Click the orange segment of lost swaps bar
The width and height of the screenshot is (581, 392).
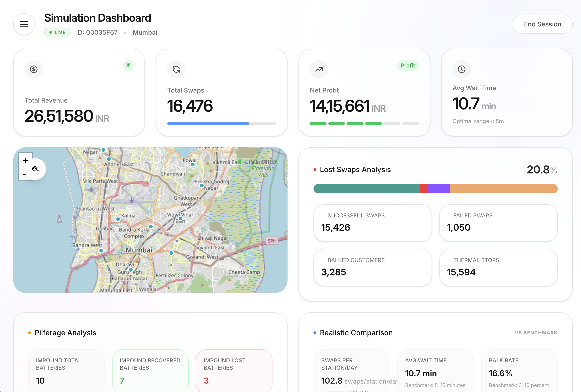pyautogui.click(x=504, y=189)
